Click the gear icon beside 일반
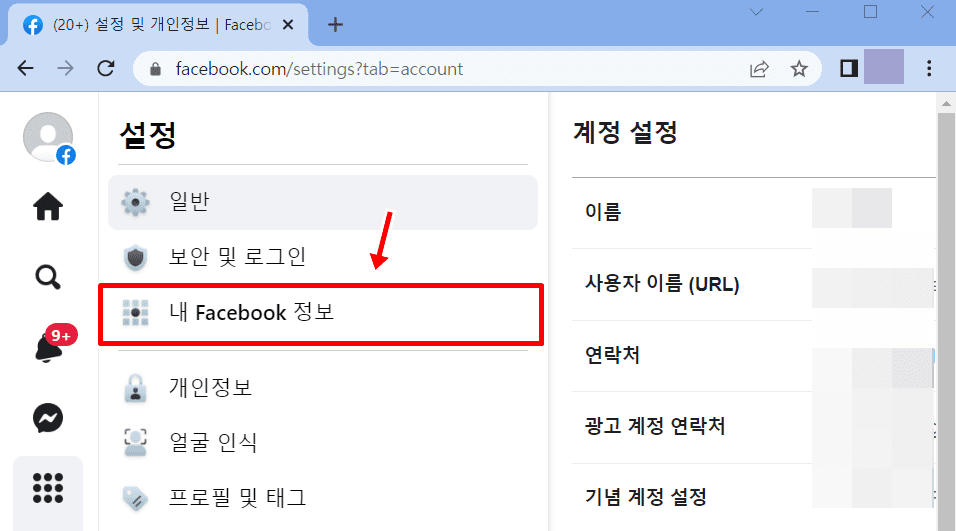The width and height of the screenshot is (956, 531). pyautogui.click(x=135, y=202)
